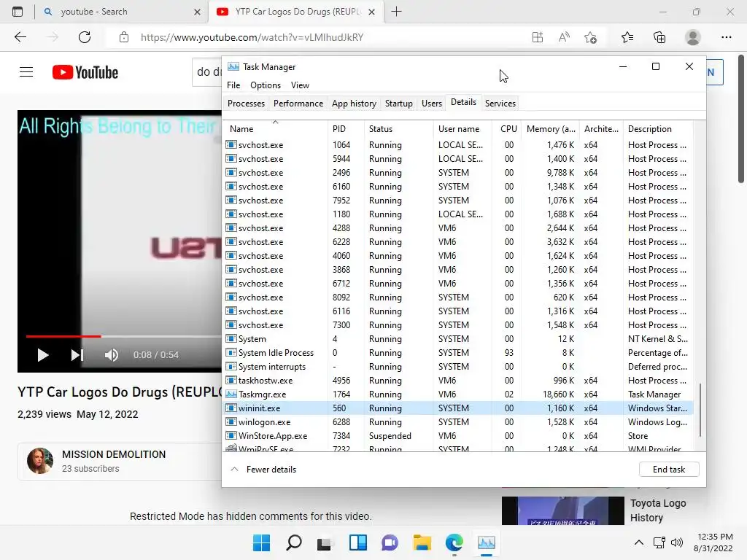Show hidden tray icons chevron
Screen dimensions: 747x560
(x=639, y=542)
